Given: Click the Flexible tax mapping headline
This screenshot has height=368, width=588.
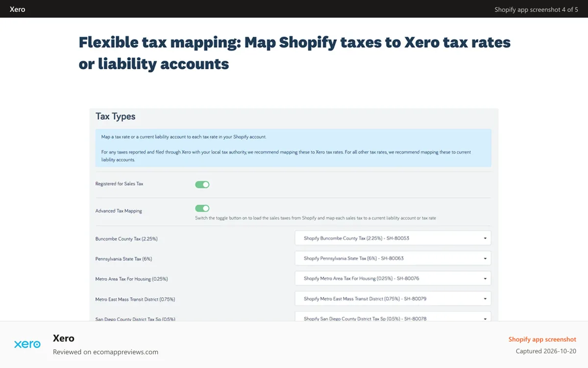Looking at the screenshot, I should pyautogui.click(x=294, y=53).
